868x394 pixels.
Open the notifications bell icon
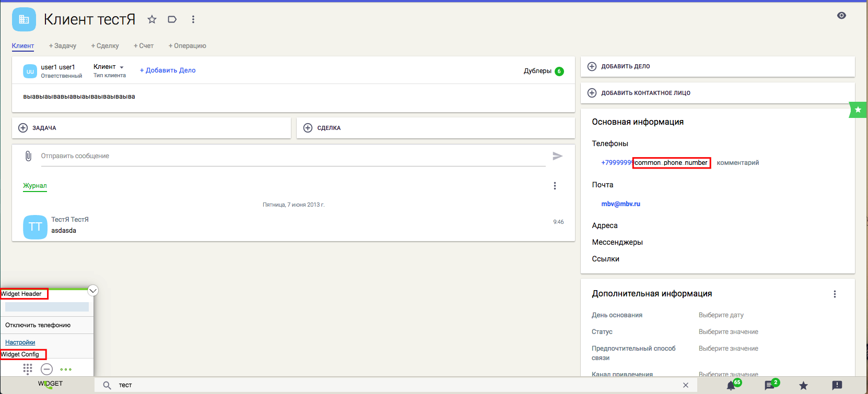731,386
